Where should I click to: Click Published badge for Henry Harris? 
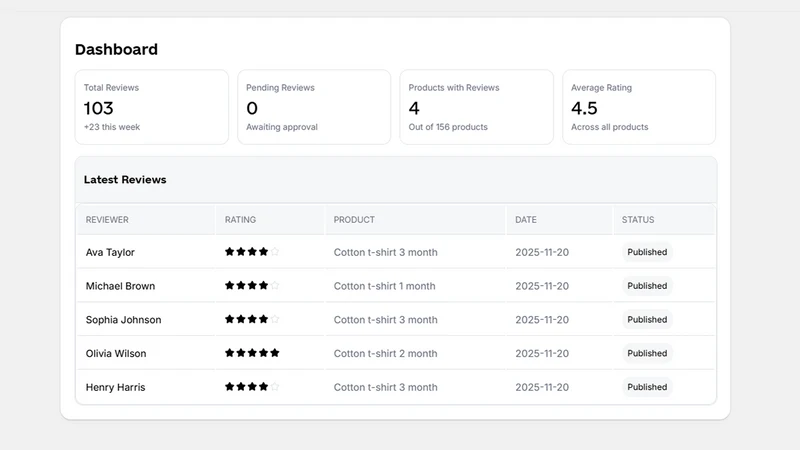(x=647, y=387)
